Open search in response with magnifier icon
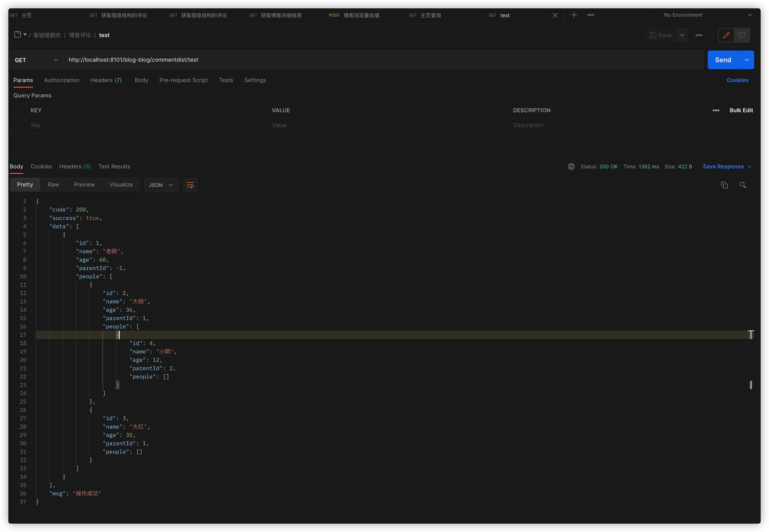769x532 pixels. click(x=743, y=185)
